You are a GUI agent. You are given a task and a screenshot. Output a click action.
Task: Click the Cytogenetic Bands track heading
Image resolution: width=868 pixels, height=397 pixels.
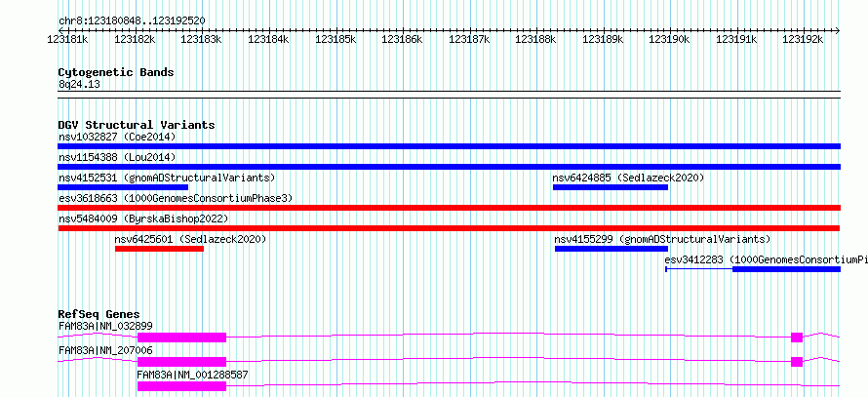[116, 72]
